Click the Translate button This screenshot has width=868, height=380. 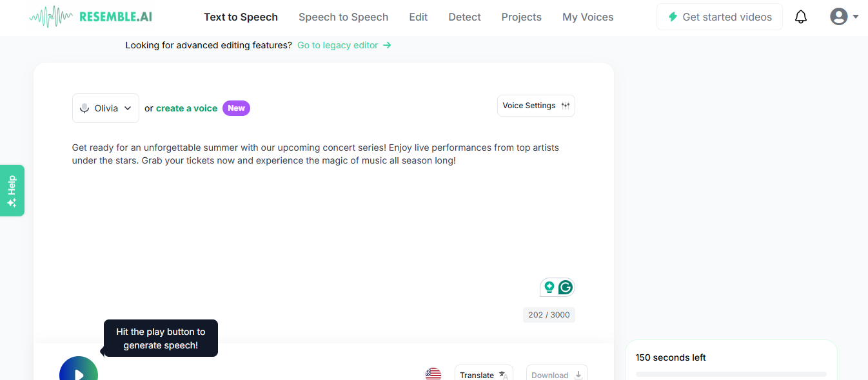[x=484, y=375]
